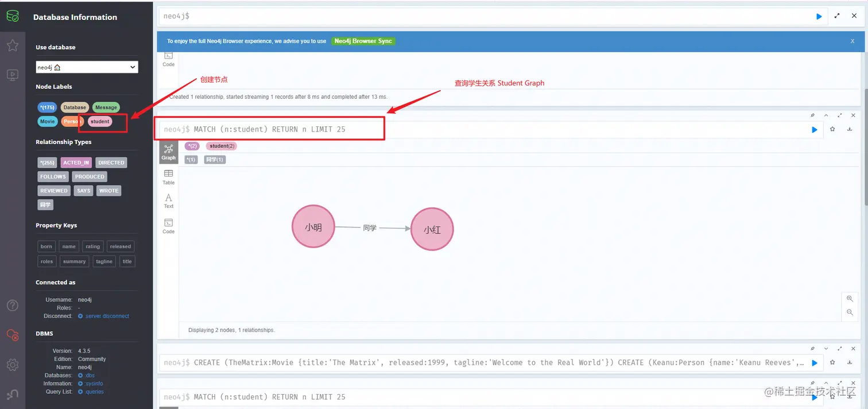Zoom out on the graph view
Viewport: 868px width, 409px height.
[850, 312]
